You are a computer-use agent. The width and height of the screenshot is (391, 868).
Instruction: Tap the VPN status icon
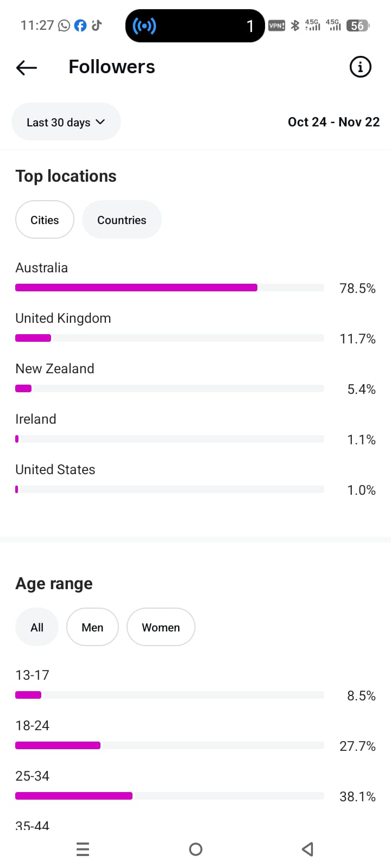(x=276, y=25)
